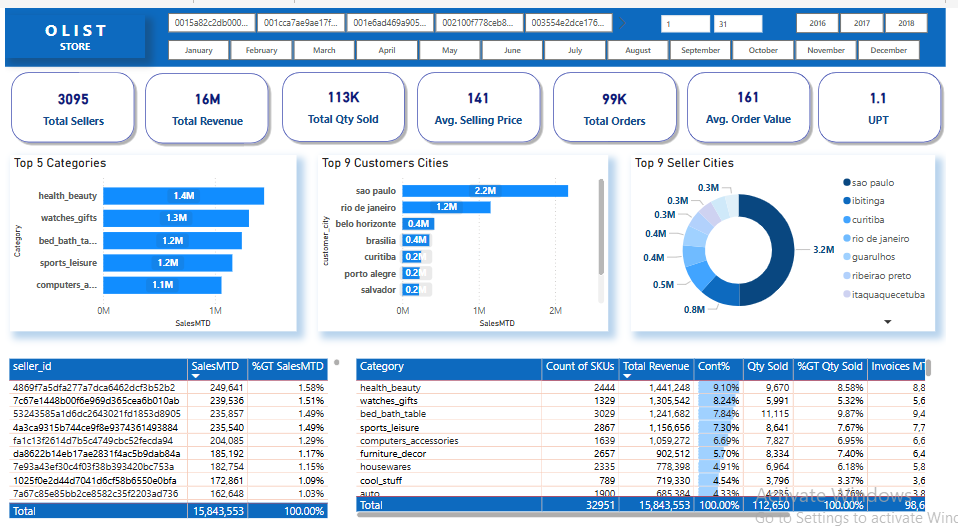This screenshot has height=530, width=958.
Task: Select the UPT card
Action: click(x=879, y=107)
